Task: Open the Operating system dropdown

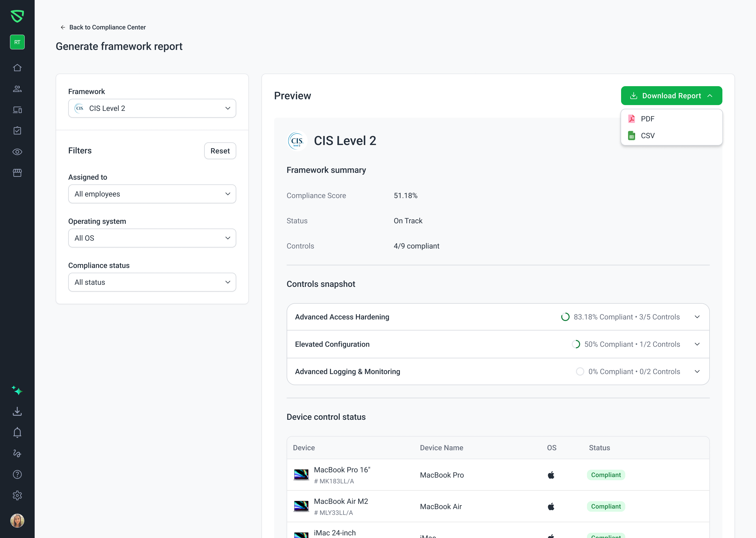Action: tap(152, 238)
